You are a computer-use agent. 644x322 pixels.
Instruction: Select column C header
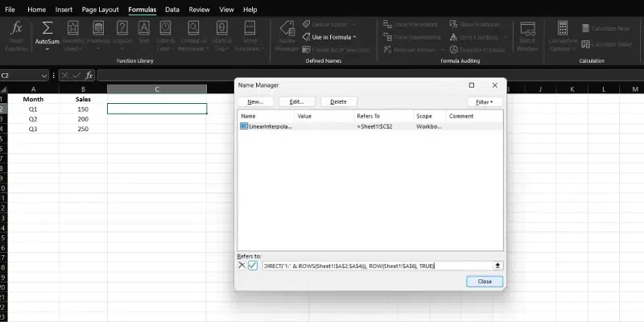tap(157, 89)
